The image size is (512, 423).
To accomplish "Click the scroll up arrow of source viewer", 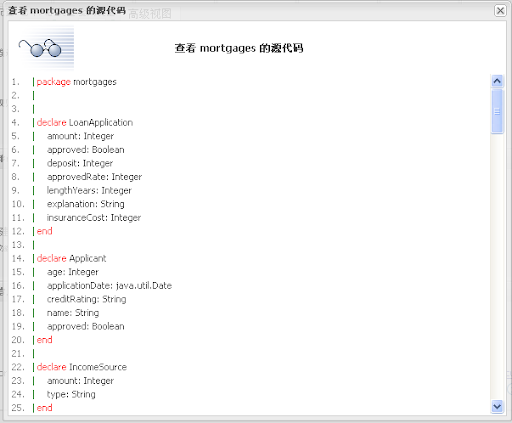I will [497, 81].
